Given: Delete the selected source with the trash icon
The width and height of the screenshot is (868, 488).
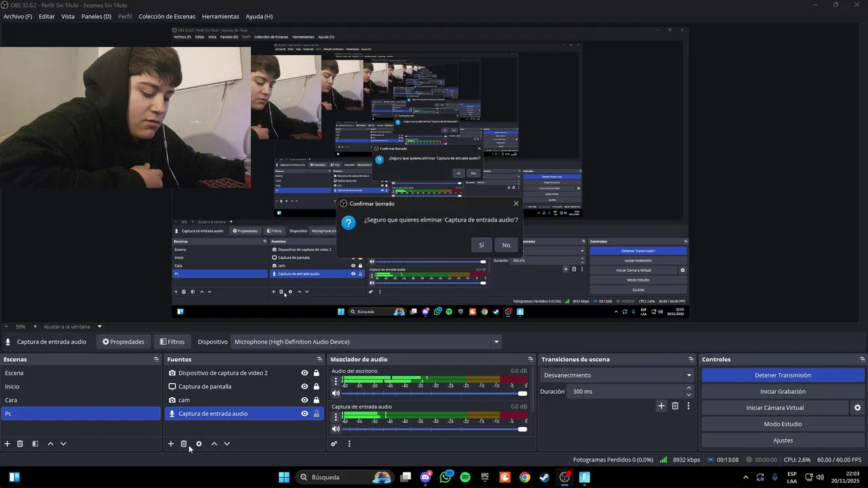Looking at the screenshot, I should click(184, 444).
